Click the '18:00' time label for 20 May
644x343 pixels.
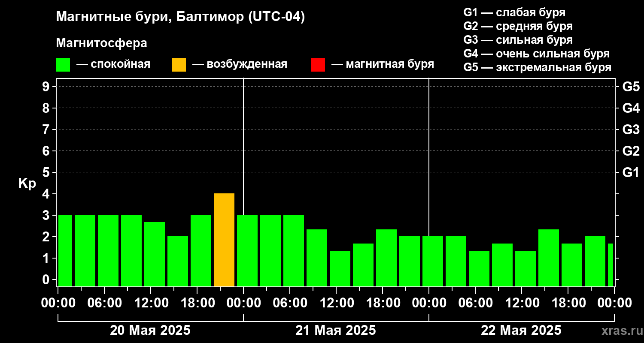point(197,303)
